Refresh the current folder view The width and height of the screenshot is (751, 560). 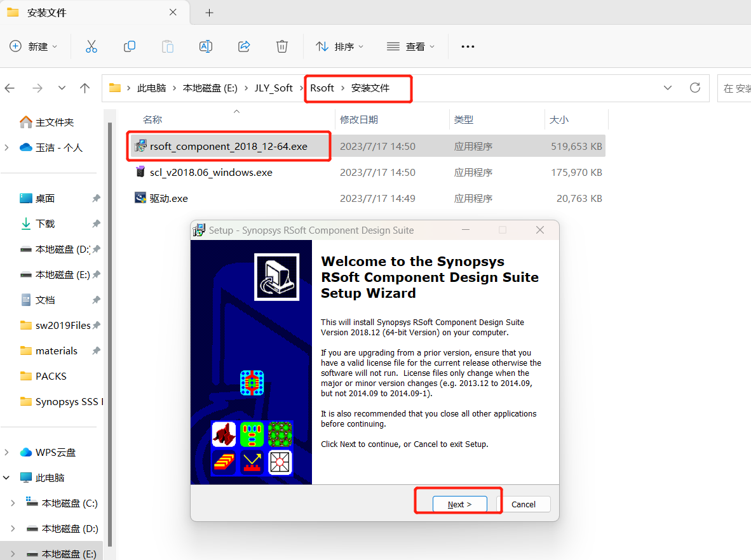pyautogui.click(x=695, y=88)
